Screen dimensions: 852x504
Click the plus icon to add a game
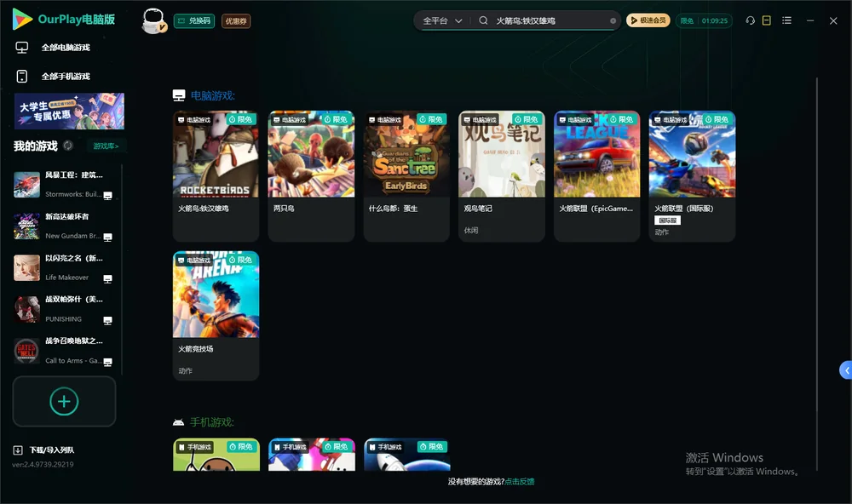(64, 401)
